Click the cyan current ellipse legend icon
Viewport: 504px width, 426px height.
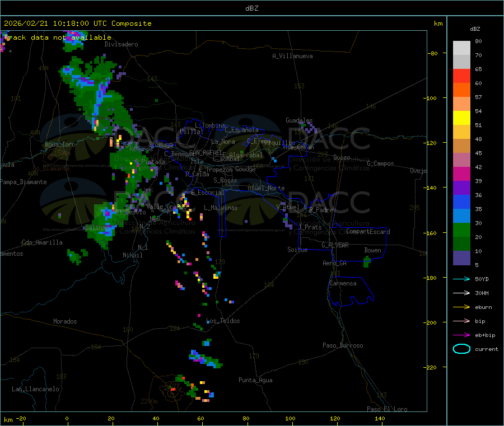[461, 349]
